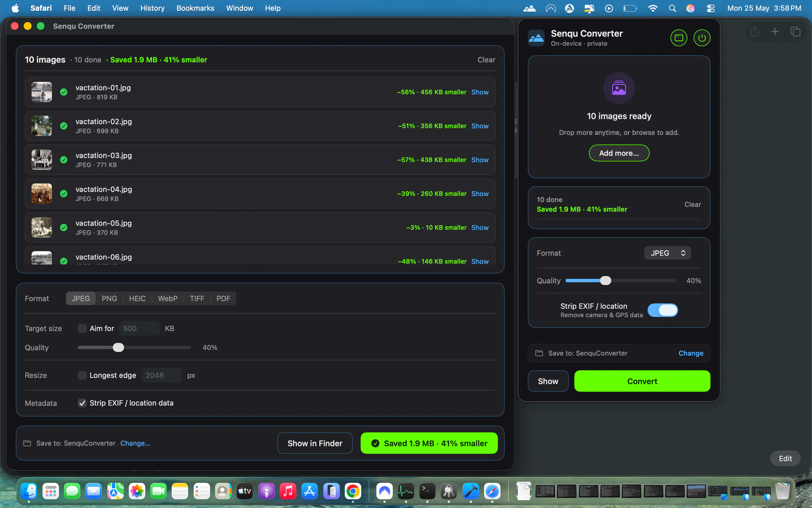Open Control Center in the menu bar
The image size is (812, 508).
click(x=711, y=8)
